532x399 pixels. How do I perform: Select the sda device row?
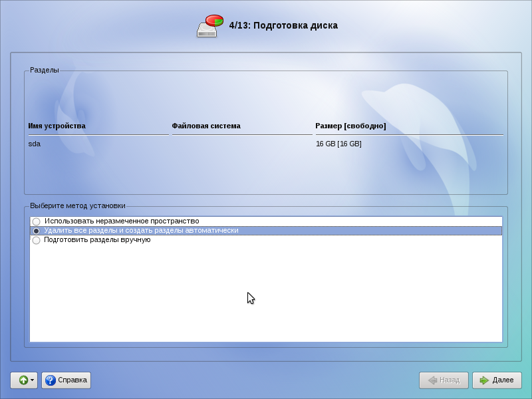click(x=35, y=144)
